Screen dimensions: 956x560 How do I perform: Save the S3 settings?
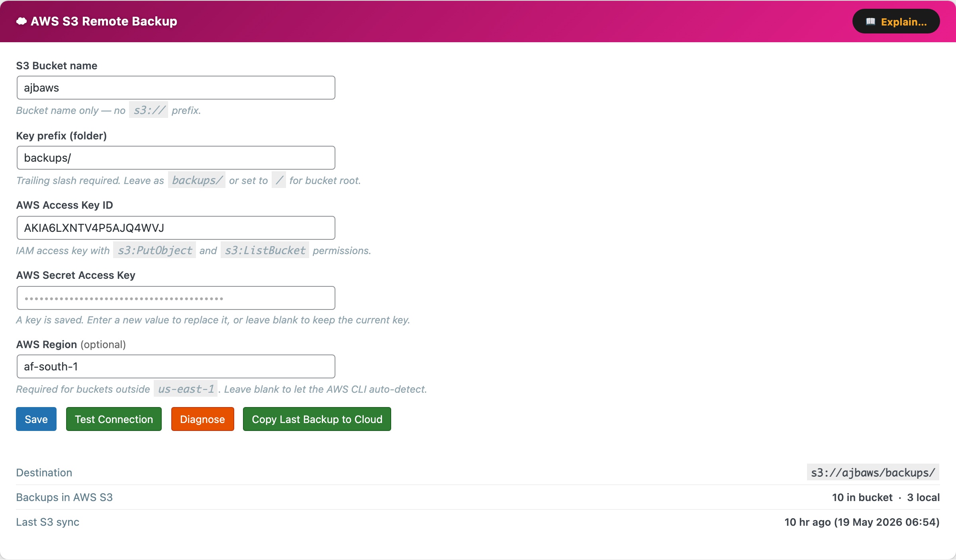(36, 419)
